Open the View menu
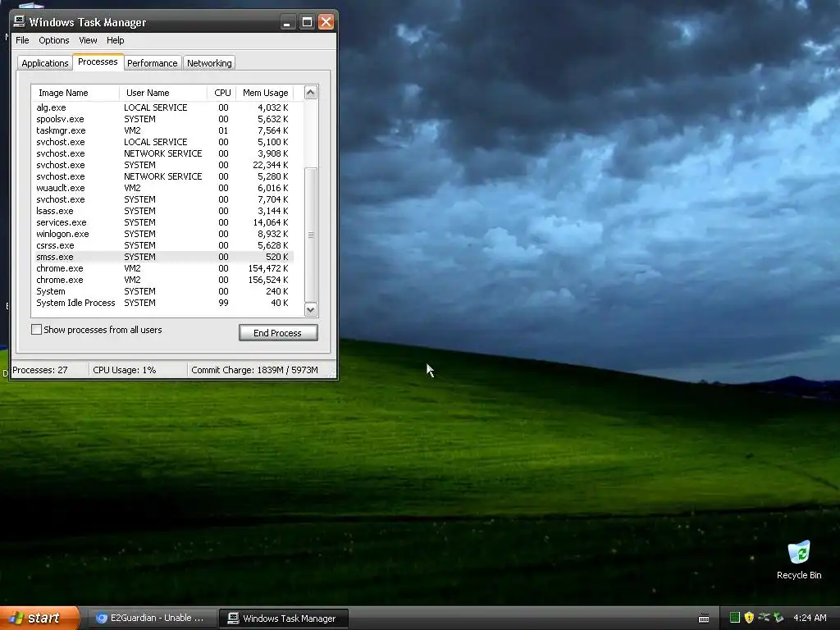This screenshot has width=840, height=630. click(88, 40)
